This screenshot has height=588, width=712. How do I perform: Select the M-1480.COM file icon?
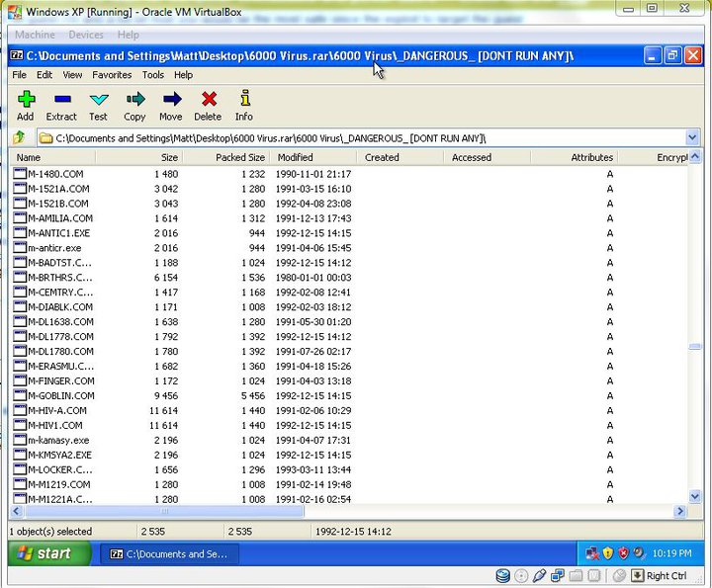[x=20, y=174]
